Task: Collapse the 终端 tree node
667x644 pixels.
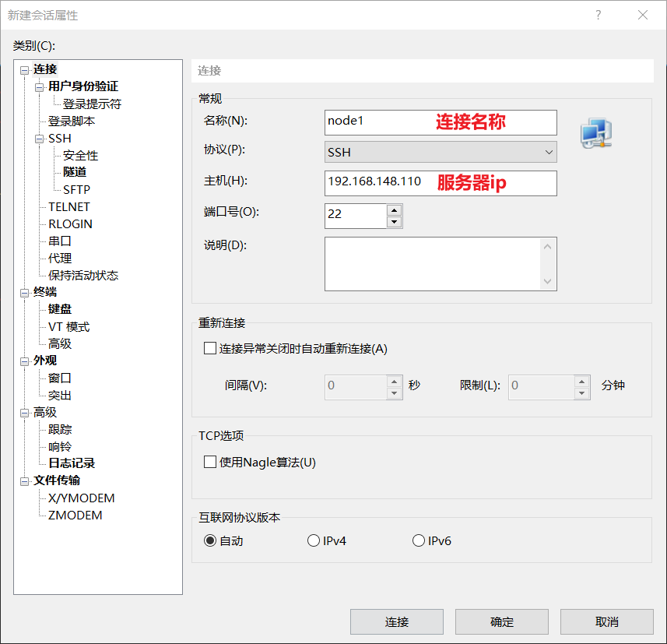Action: coord(24,293)
